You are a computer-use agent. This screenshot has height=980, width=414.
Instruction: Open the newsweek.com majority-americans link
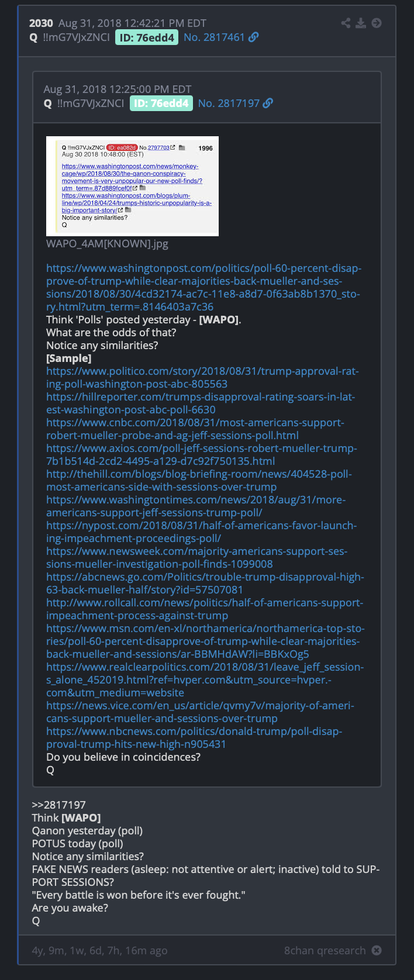[197, 557]
